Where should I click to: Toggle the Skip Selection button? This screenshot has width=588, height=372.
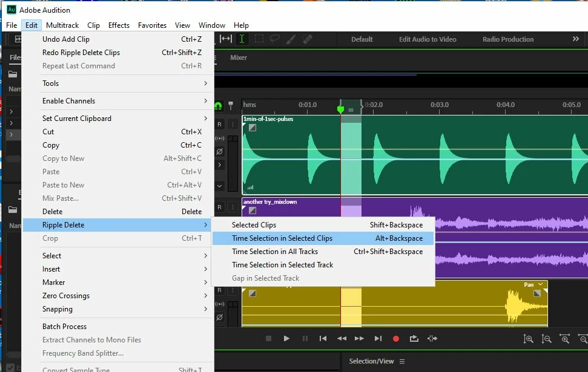pos(432,339)
